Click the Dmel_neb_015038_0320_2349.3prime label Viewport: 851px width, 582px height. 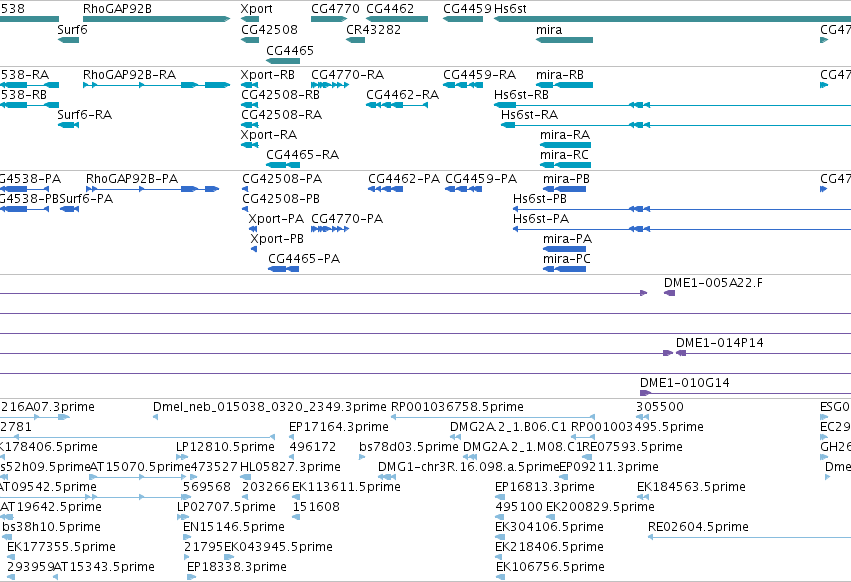[x=270, y=407]
